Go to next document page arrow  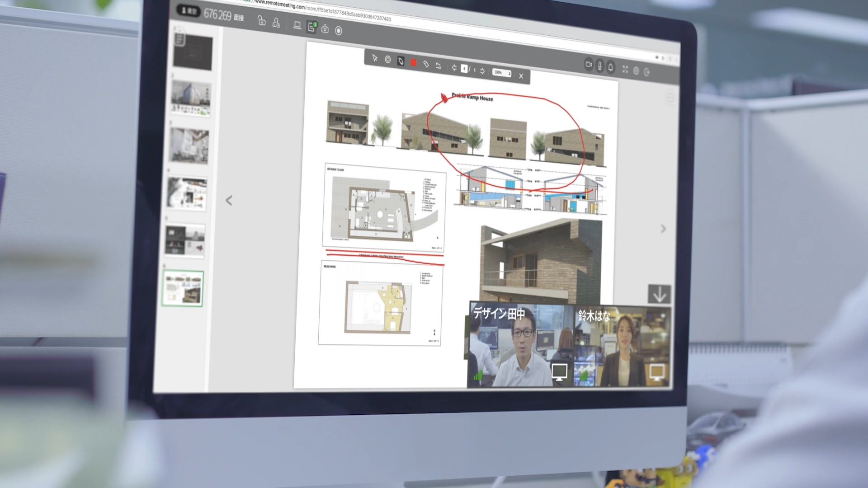(x=482, y=71)
